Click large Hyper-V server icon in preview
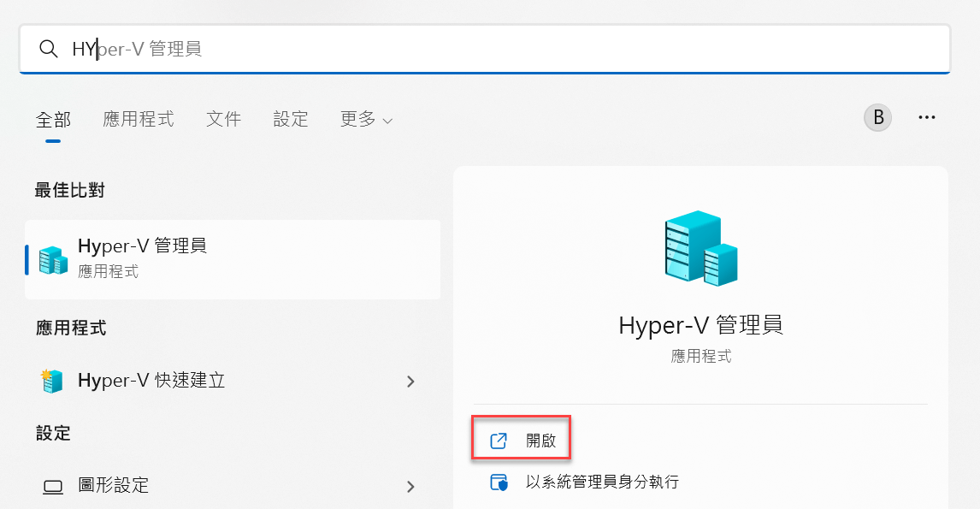The width and height of the screenshot is (980, 509). [x=700, y=247]
